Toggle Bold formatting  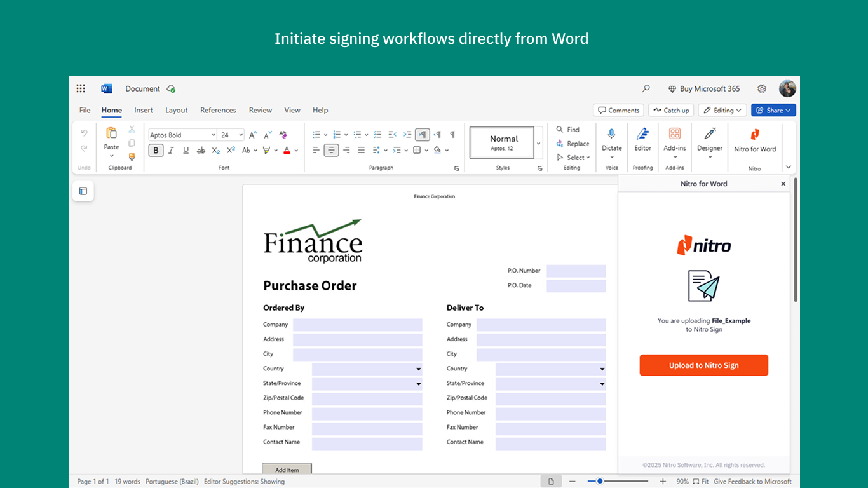coord(156,151)
